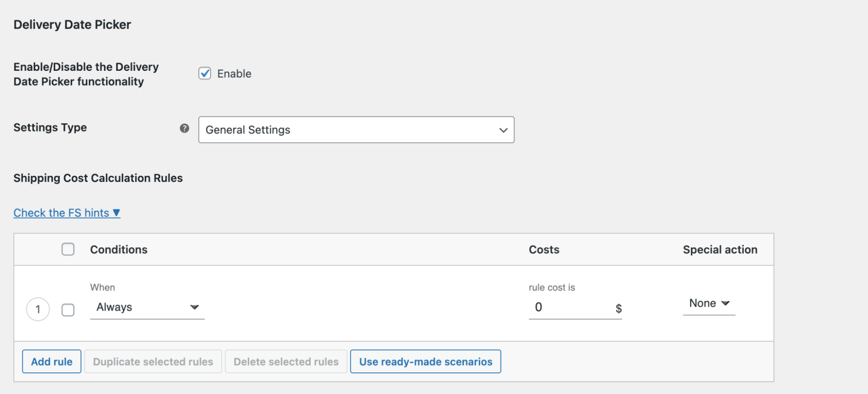Click the Settings Type help icon
This screenshot has width=868, height=394.
(x=185, y=128)
